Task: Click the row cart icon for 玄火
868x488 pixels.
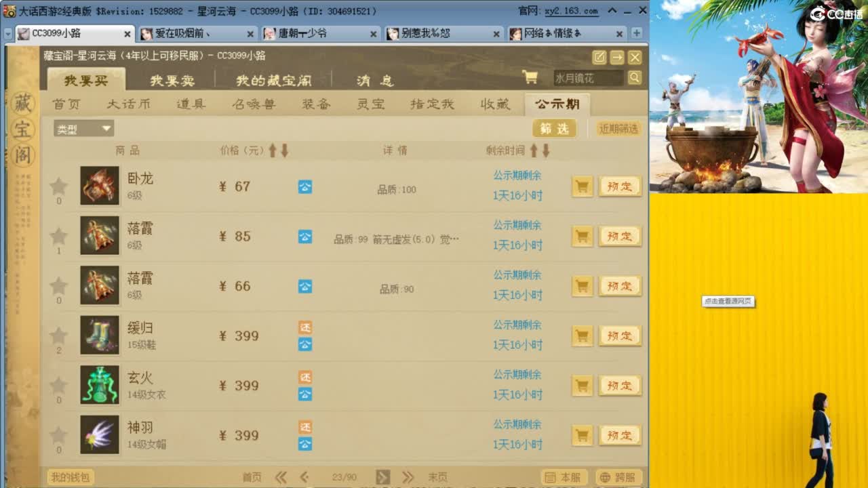Action: pyautogui.click(x=581, y=385)
